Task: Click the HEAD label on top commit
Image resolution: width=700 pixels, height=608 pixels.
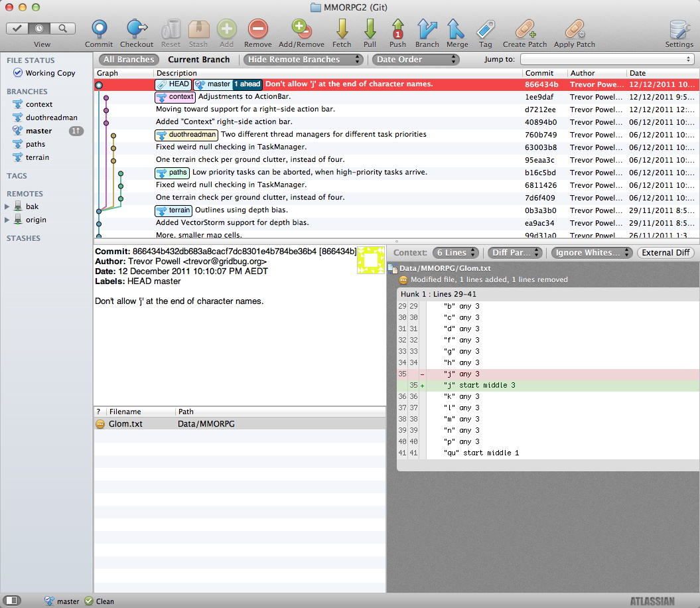Action: (173, 84)
